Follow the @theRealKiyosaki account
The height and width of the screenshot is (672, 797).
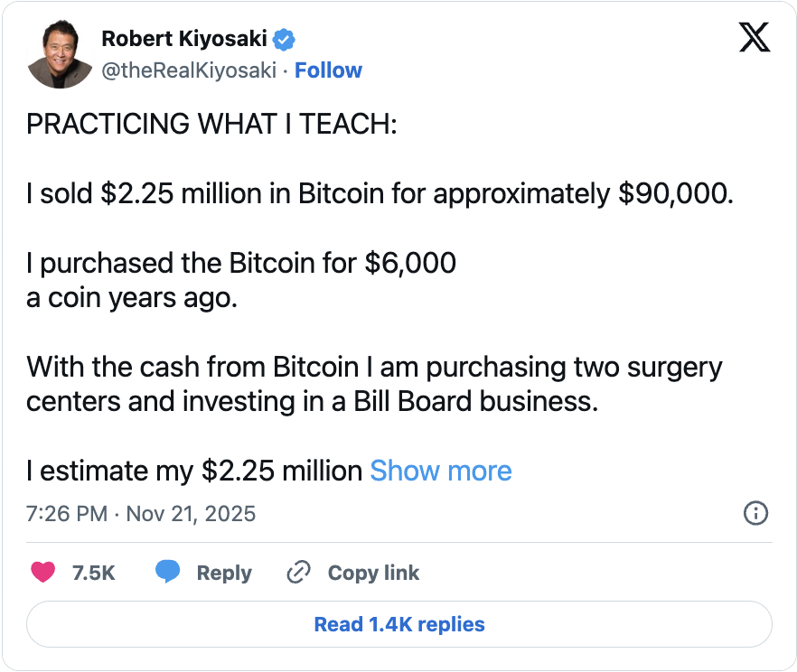[x=329, y=70]
